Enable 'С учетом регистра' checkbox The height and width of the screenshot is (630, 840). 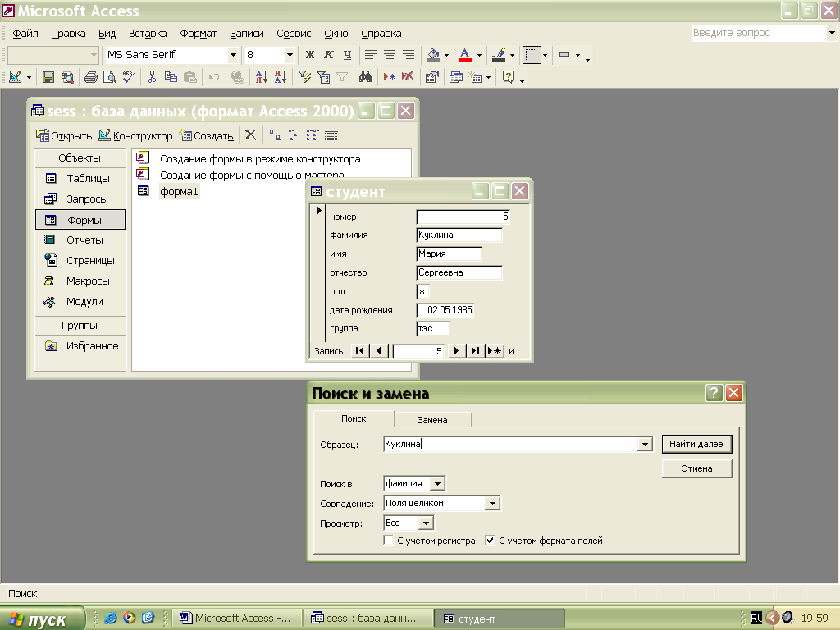point(388,541)
